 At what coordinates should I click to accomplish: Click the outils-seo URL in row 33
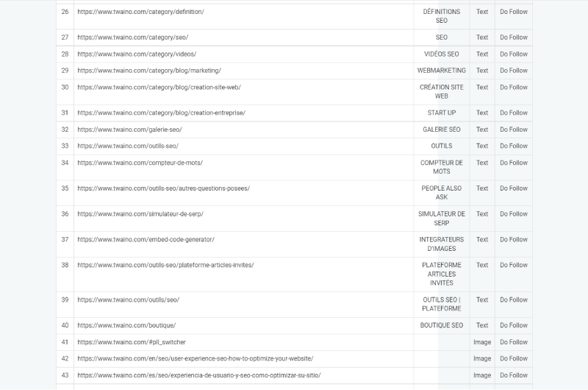[x=128, y=146]
